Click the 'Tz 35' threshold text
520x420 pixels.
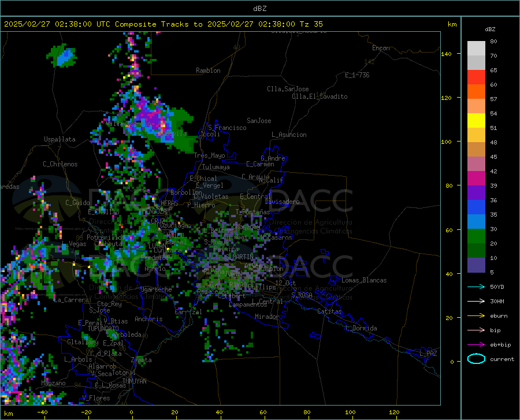pos(311,24)
